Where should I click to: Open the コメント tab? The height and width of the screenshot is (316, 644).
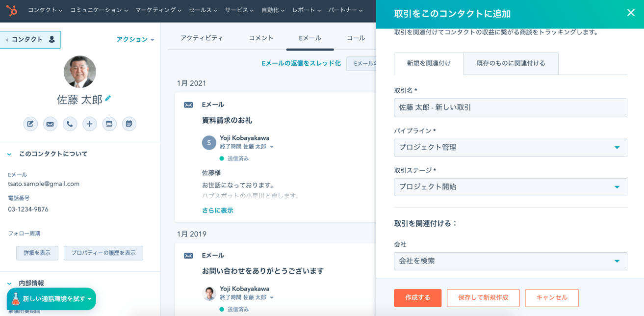click(261, 38)
